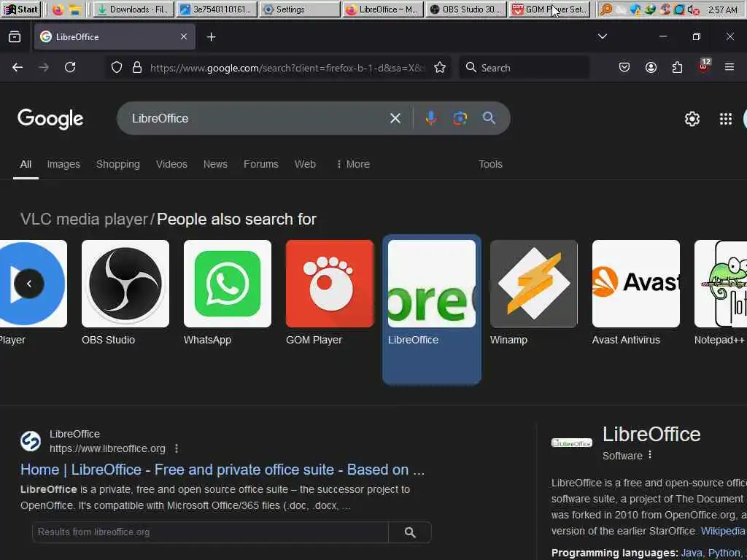Submit search with the magnifier icon
This screenshot has width=747, height=560.
[489, 117]
